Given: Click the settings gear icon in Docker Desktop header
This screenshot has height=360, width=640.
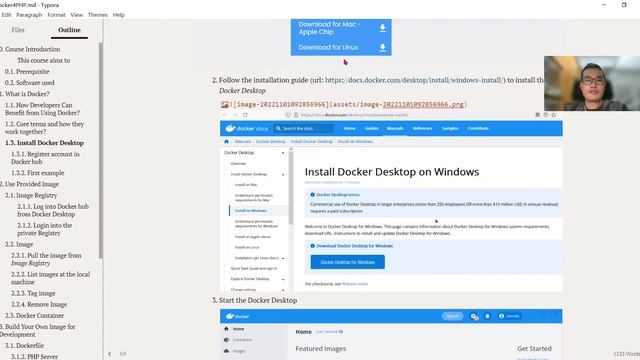Looking at the screenshot, I should (474, 316).
